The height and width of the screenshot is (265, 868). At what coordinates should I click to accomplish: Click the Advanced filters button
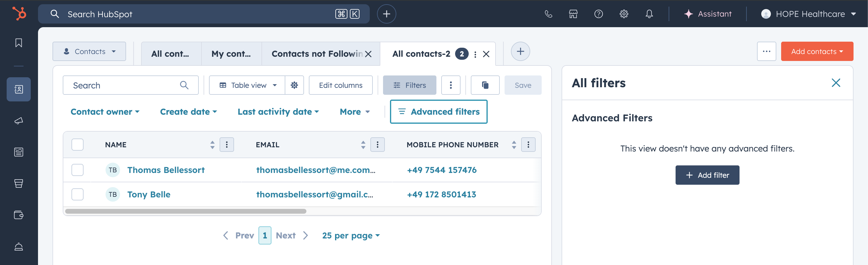pyautogui.click(x=439, y=112)
